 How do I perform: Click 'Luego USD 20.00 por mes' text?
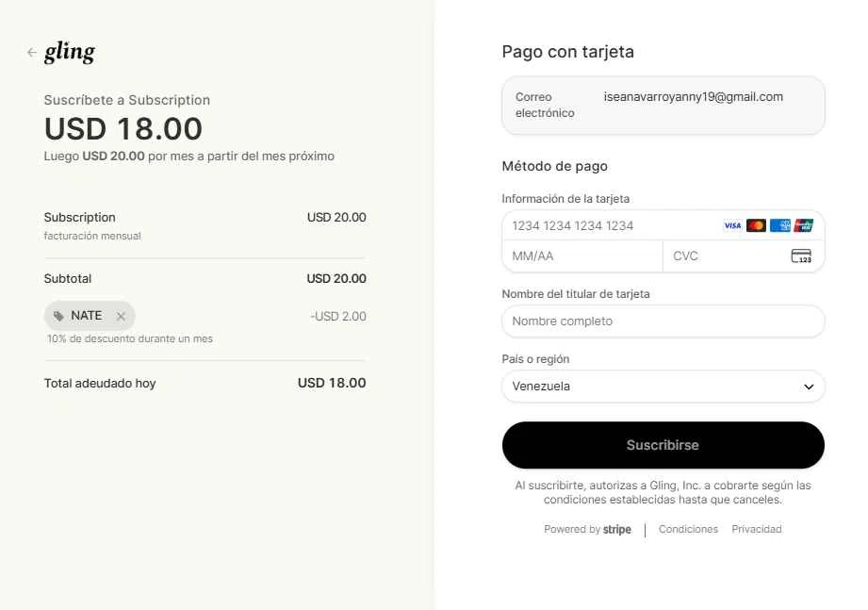(x=189, y=157)
